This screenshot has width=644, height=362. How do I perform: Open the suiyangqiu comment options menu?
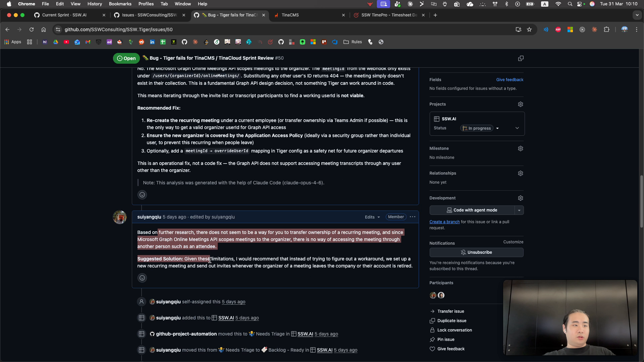[x=413, y=217]
